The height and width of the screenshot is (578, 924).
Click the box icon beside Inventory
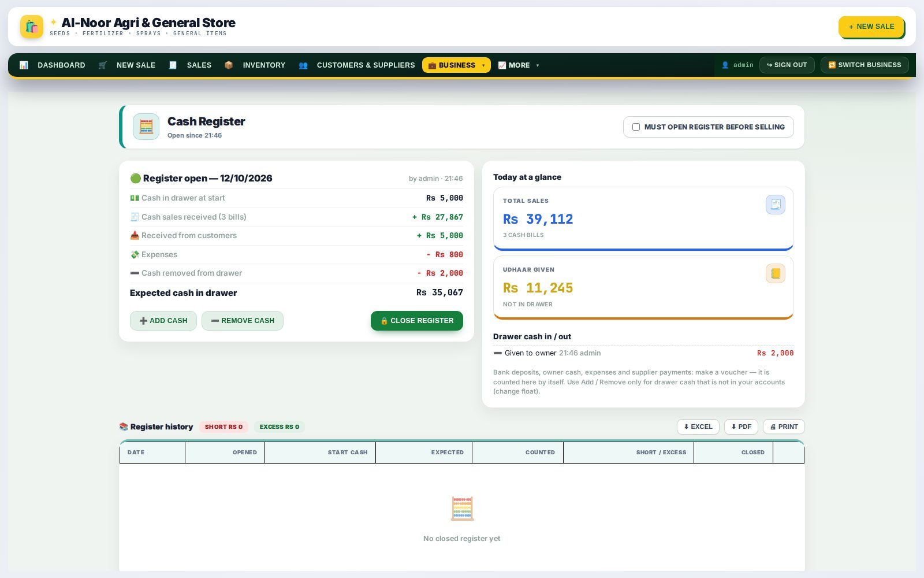[229, 65]
